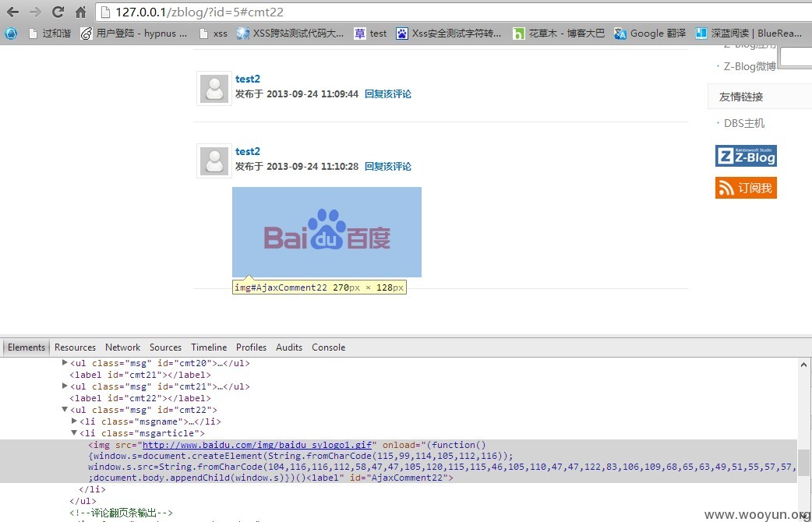The height and width of the screenshot is (522, 812).
Task: Click the Elements panel scrollbar thumb
Action: pos(803,462)
